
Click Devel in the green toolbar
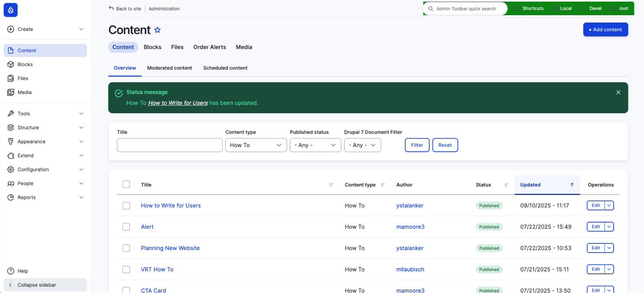592,8
